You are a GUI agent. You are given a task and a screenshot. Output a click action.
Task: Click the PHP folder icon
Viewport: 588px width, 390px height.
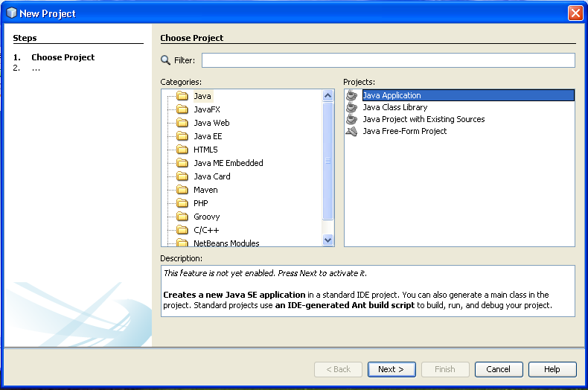pyautogui.click(x=182, y=203)
